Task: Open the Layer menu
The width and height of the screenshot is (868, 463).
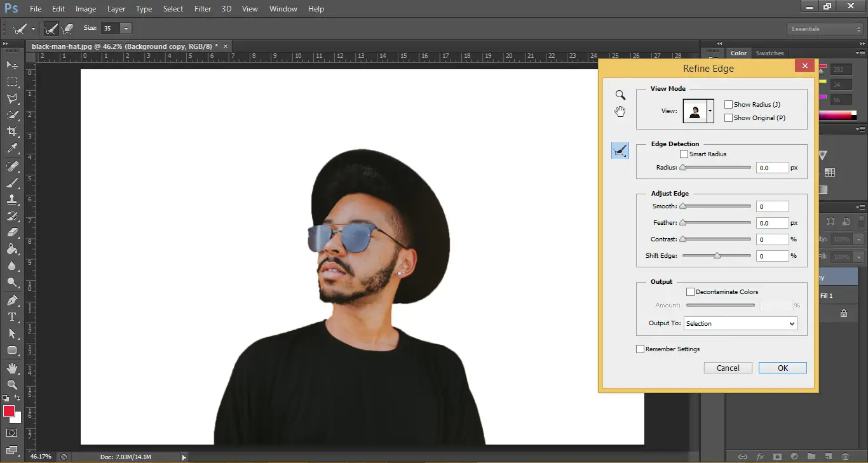Action: (116, 9)
